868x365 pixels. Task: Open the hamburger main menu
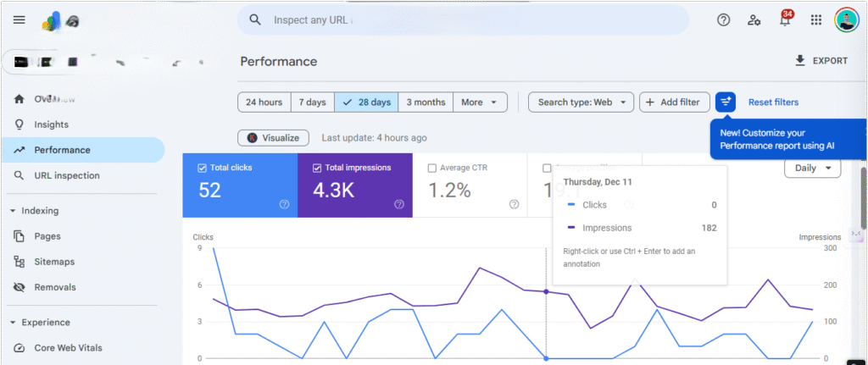click(x=19, y=20)
